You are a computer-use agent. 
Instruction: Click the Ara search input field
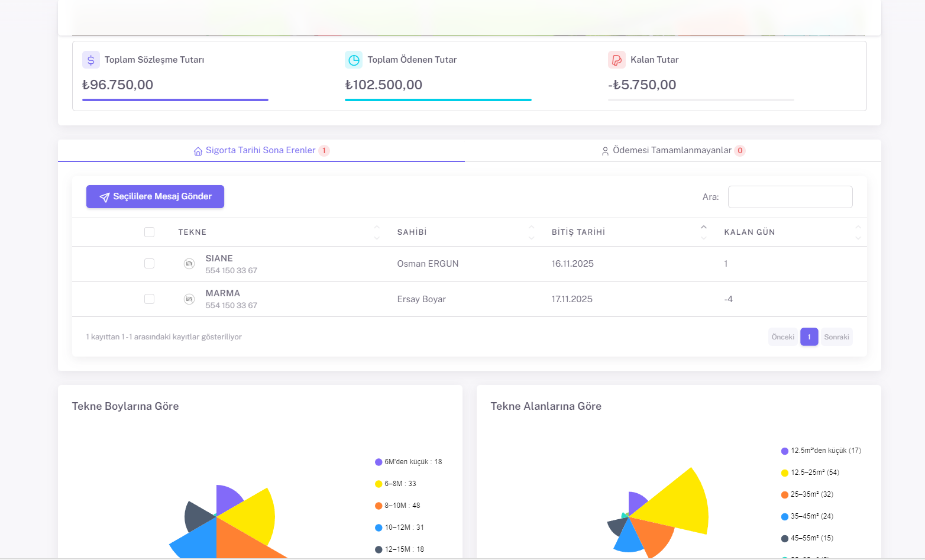790,197
